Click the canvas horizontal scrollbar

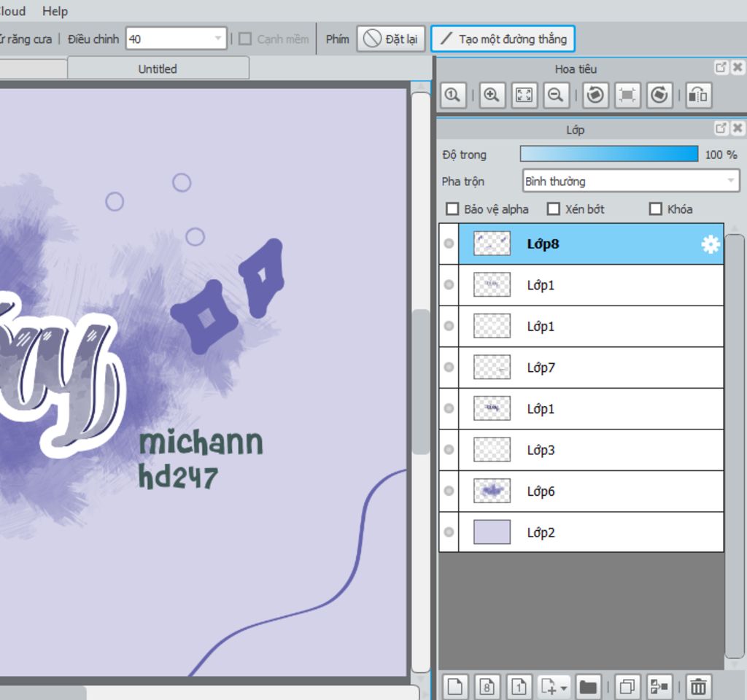tap(43, 693)
